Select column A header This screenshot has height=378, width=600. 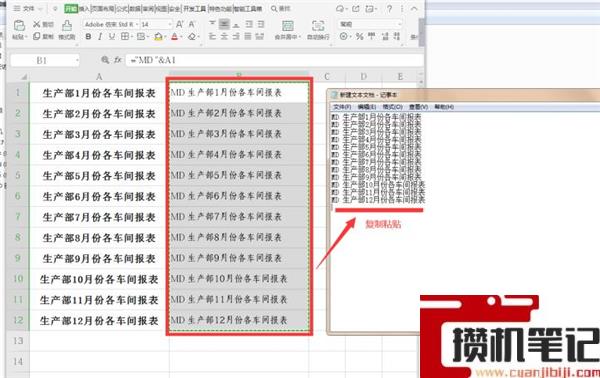99,77
